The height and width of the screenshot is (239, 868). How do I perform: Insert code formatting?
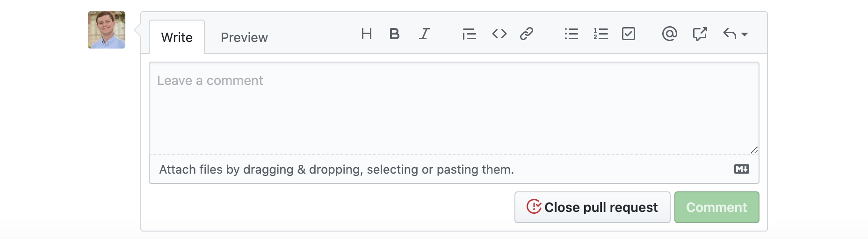[499, 34]
